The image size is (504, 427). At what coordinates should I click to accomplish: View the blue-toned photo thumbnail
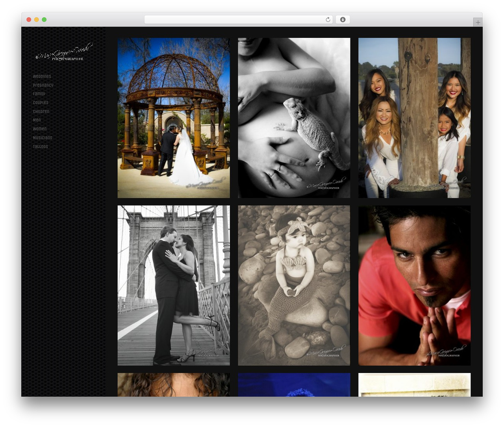pyautogui.click(x=294, y=385)
